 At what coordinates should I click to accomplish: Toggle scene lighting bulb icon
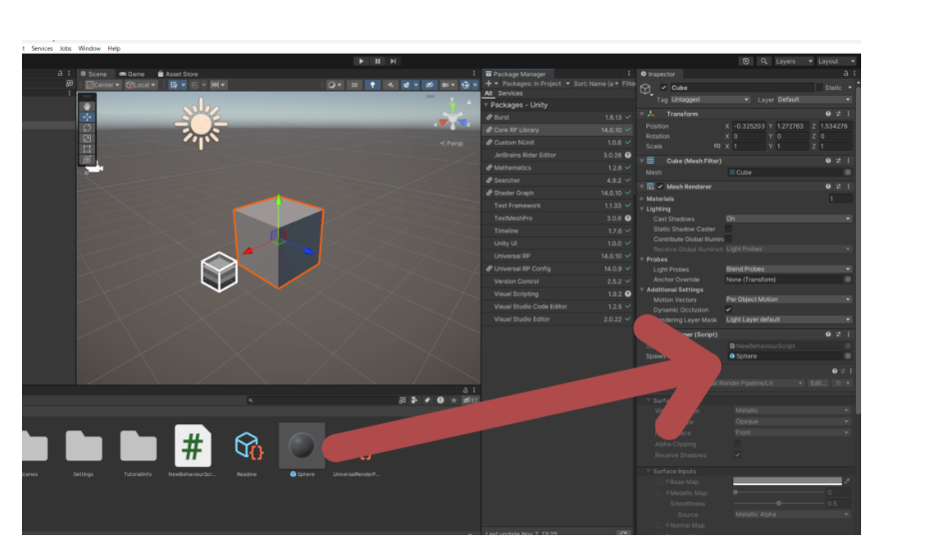(373, 85)
